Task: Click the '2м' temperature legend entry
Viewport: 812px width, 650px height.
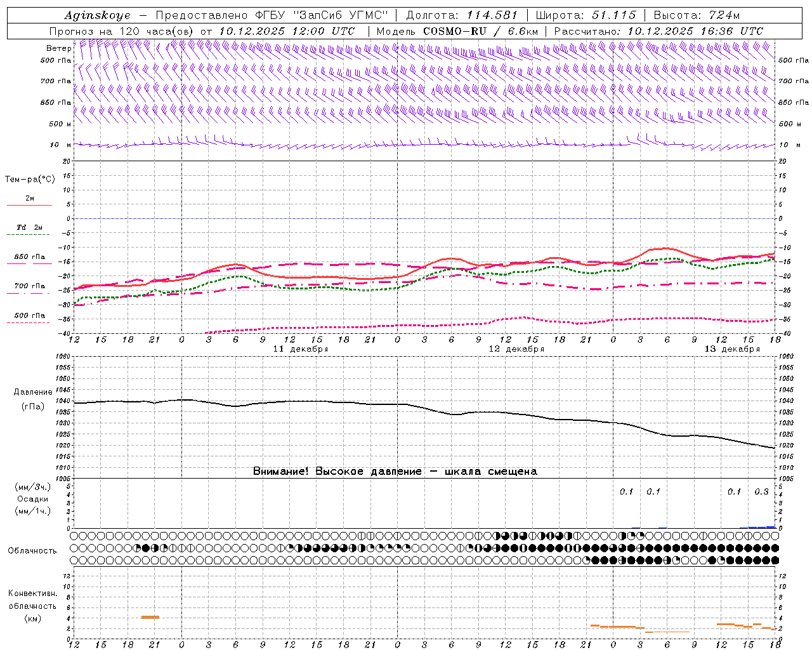Action: click(30, 199)
